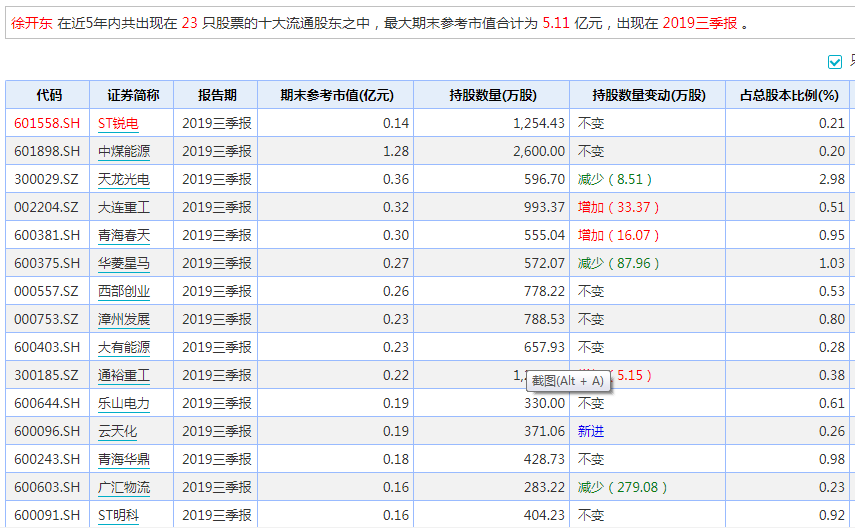
Task: Select stock code 300029.SZ
Action: click(46, 179)
